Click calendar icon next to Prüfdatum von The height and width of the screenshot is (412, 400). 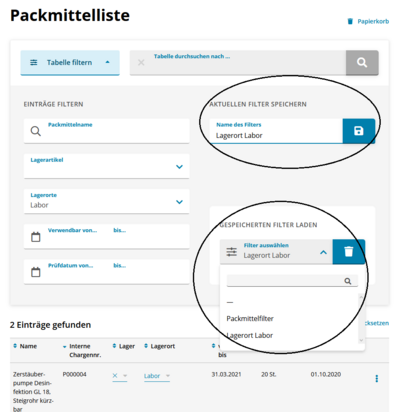(36, 272)
